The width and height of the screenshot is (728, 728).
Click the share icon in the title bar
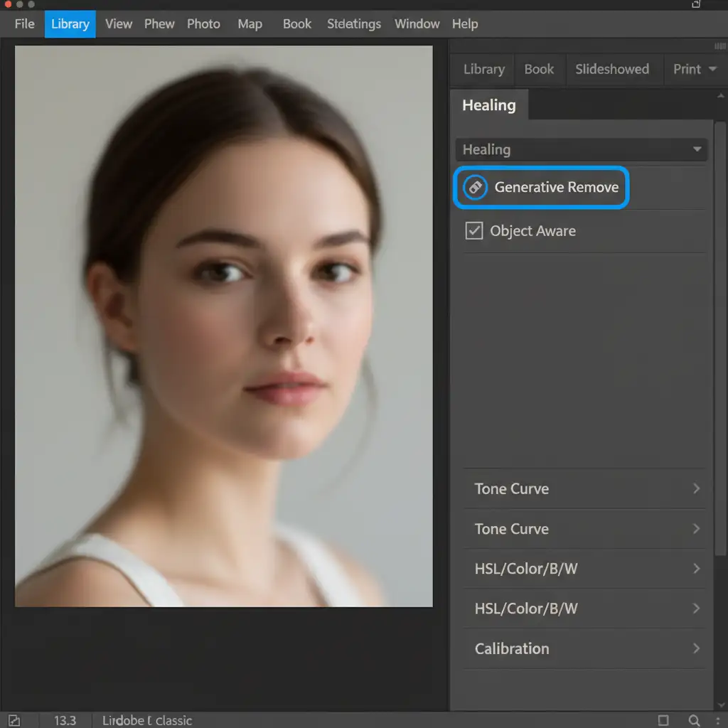point(696,4)
